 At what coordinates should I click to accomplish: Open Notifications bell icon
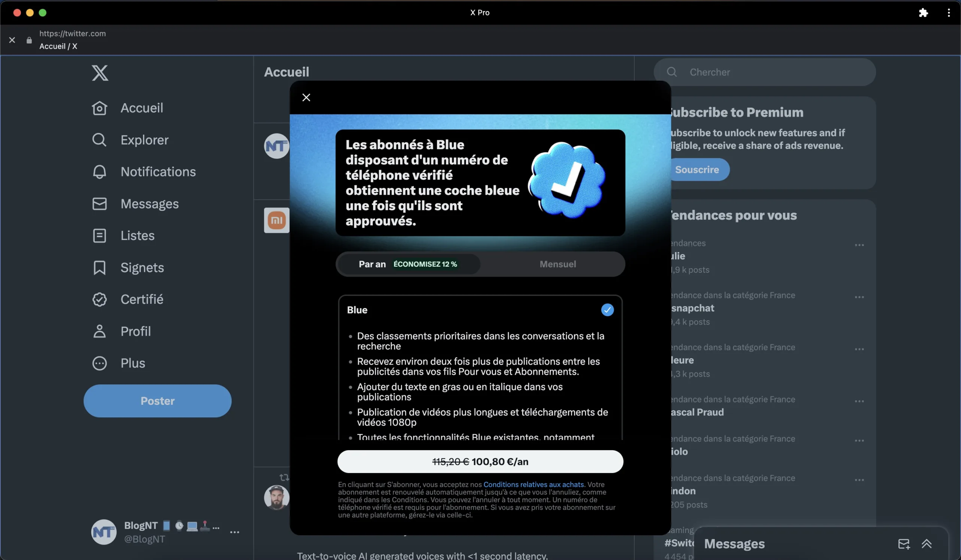click(99, 172)
